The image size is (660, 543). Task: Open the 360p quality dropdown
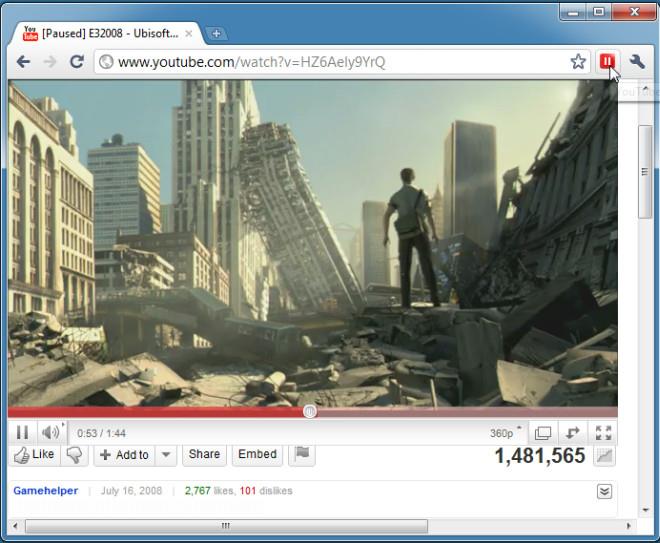(506, 433)
